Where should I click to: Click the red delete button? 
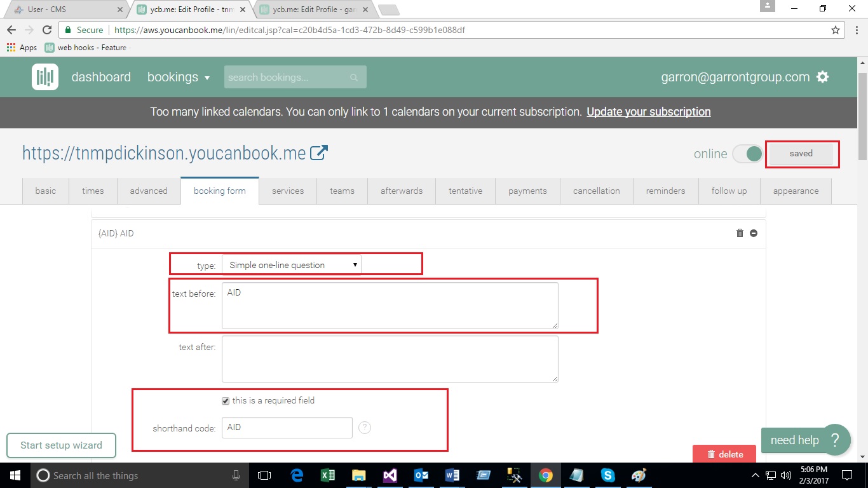tap(724, 454)
